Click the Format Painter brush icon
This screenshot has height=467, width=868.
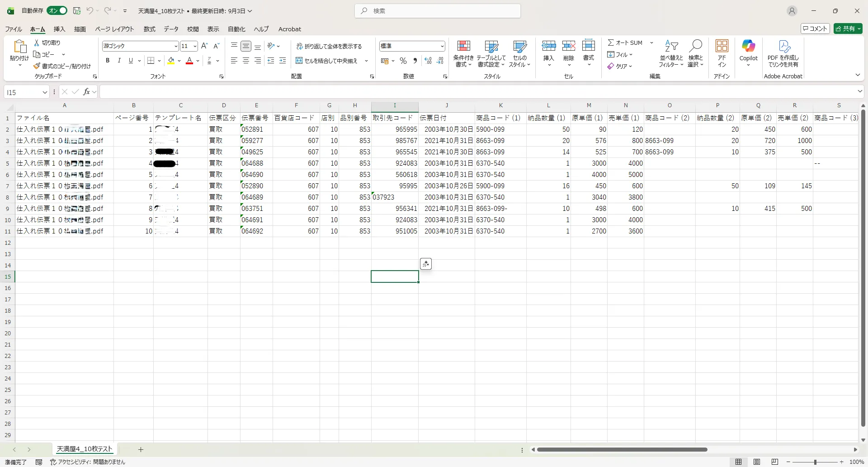point(37,66)
